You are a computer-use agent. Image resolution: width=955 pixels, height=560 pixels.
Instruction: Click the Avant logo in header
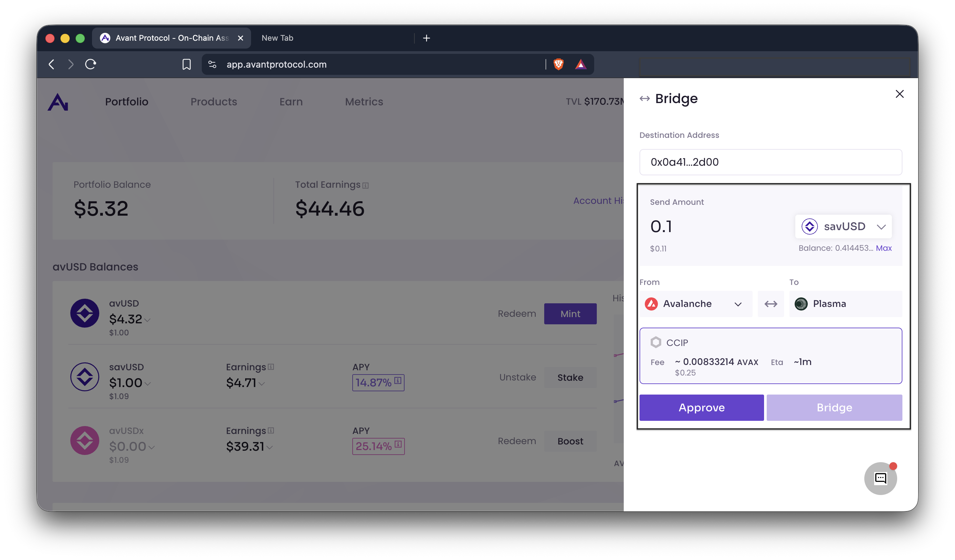tap(58, 102)
